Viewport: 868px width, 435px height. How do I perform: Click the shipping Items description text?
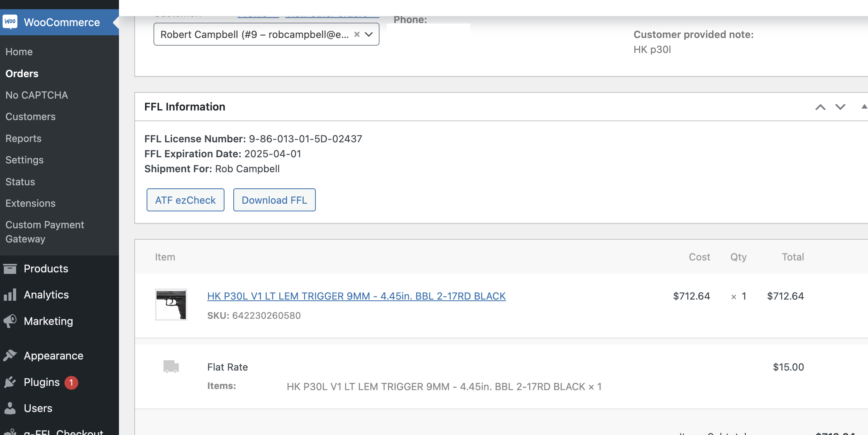coord(444,387)
